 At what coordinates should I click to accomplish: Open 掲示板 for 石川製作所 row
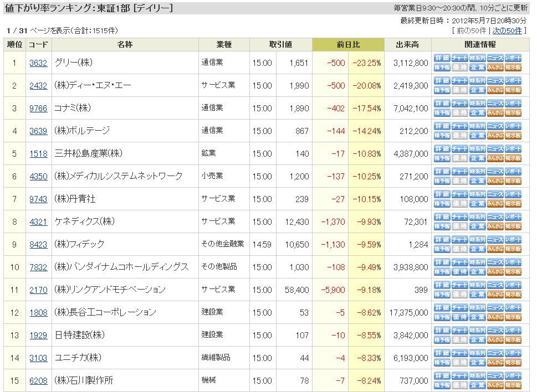[x=513, y=385]
